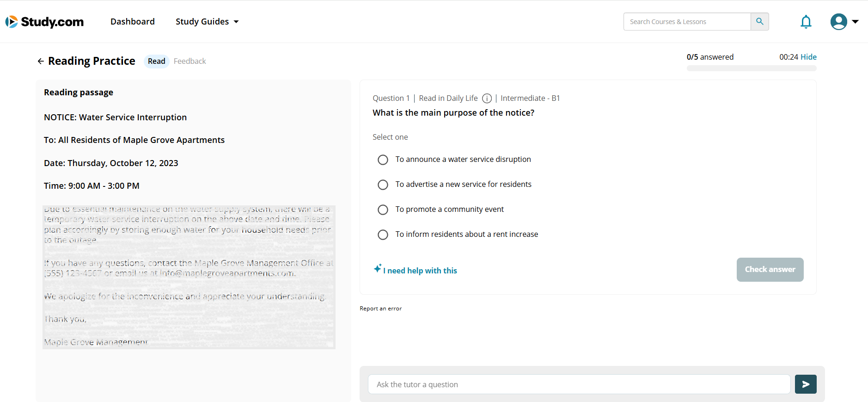The height and width of the screenshot is (402, 868).
Task: Select "To announce a water service disruption"
Action: (x=383, y=160)
